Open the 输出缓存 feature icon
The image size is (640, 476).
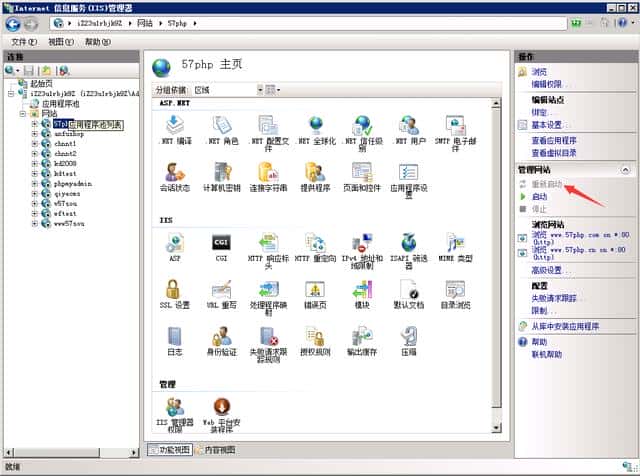pyautogui.click(x=362, y=336)
